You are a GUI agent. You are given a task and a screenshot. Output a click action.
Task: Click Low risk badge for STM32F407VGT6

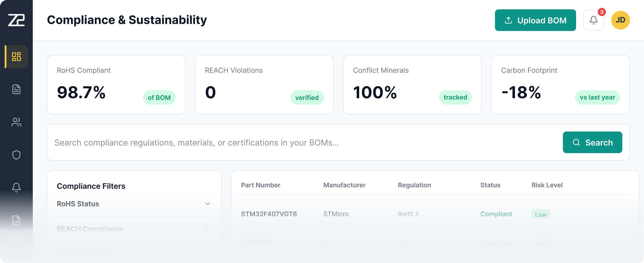point(541,214)
